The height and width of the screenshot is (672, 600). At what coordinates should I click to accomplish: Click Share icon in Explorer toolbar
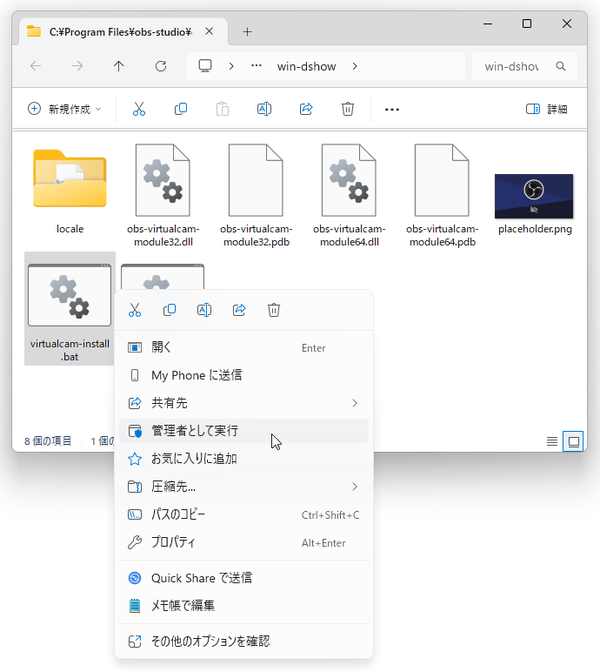[x=306, y=109]
